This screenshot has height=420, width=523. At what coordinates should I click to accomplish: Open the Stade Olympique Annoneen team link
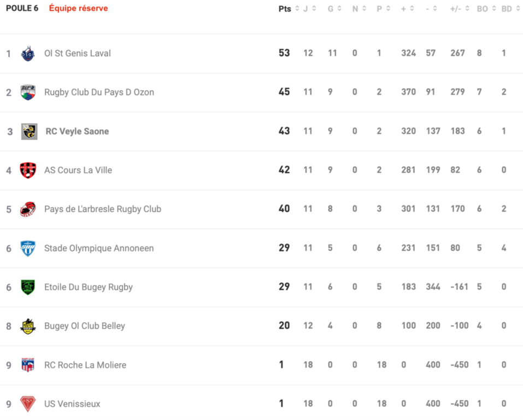(x=99, y=248)
